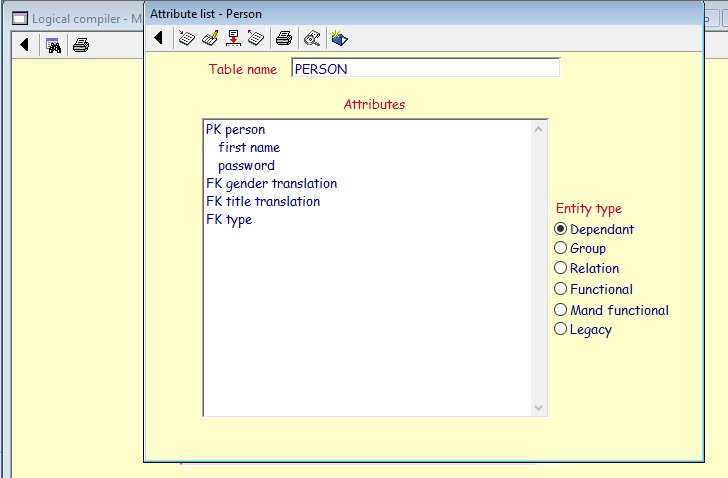The height and width of the screenshot is (478, 728).
Task: Select the PK person attribute
Action: coord(236,130)
